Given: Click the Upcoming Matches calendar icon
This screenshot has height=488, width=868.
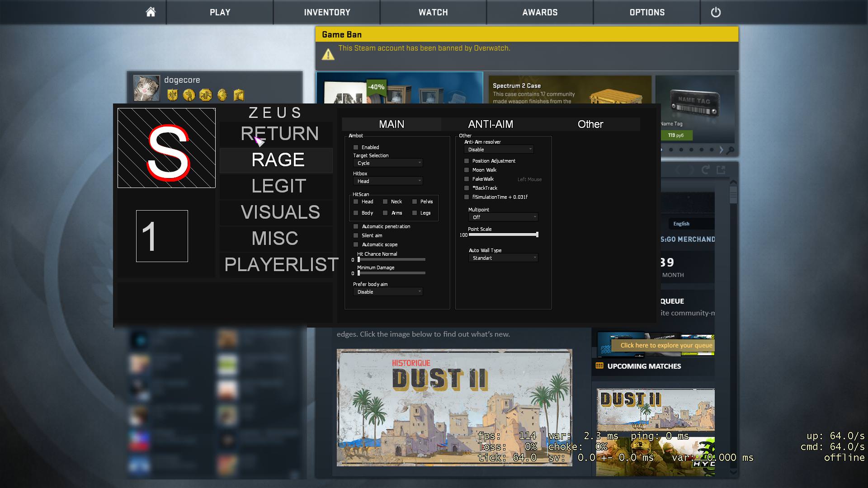Looking at the screenshot, I should (x=599, y=366).
